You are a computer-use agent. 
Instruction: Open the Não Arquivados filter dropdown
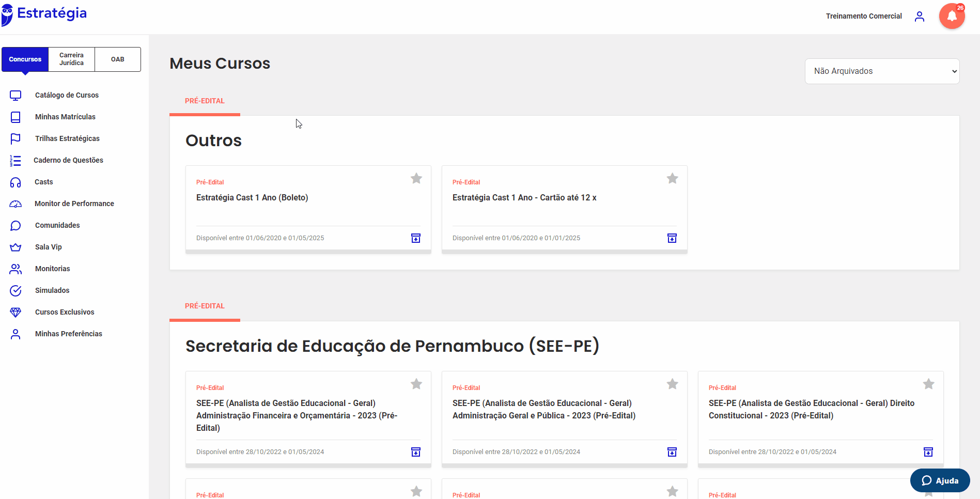point(882,71)
